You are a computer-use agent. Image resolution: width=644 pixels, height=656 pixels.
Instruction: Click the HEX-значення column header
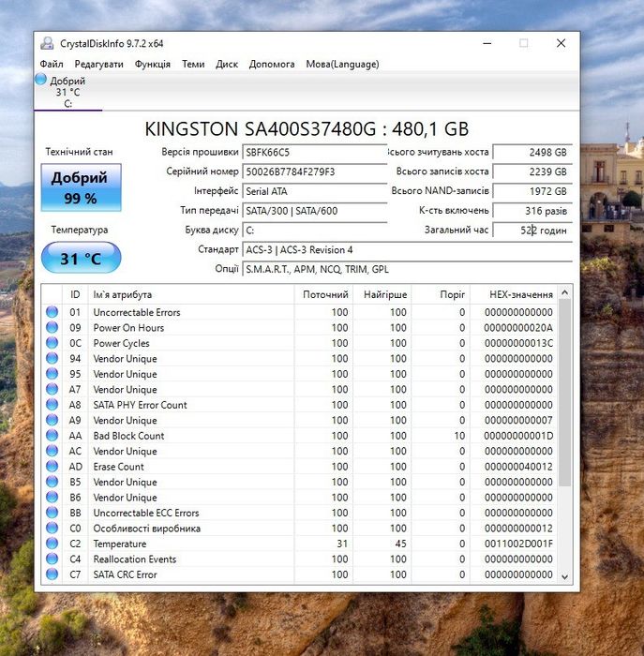point(515,294)
